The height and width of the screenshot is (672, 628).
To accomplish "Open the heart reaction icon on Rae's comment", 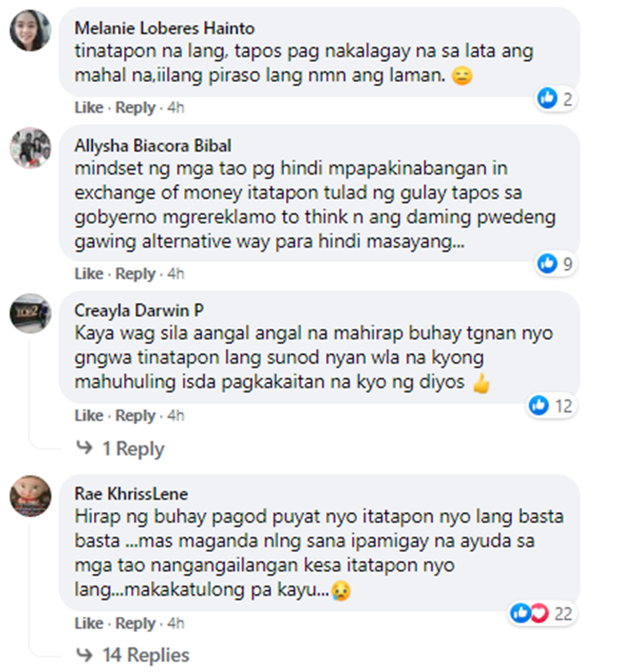I will click(x=540, y=613).
